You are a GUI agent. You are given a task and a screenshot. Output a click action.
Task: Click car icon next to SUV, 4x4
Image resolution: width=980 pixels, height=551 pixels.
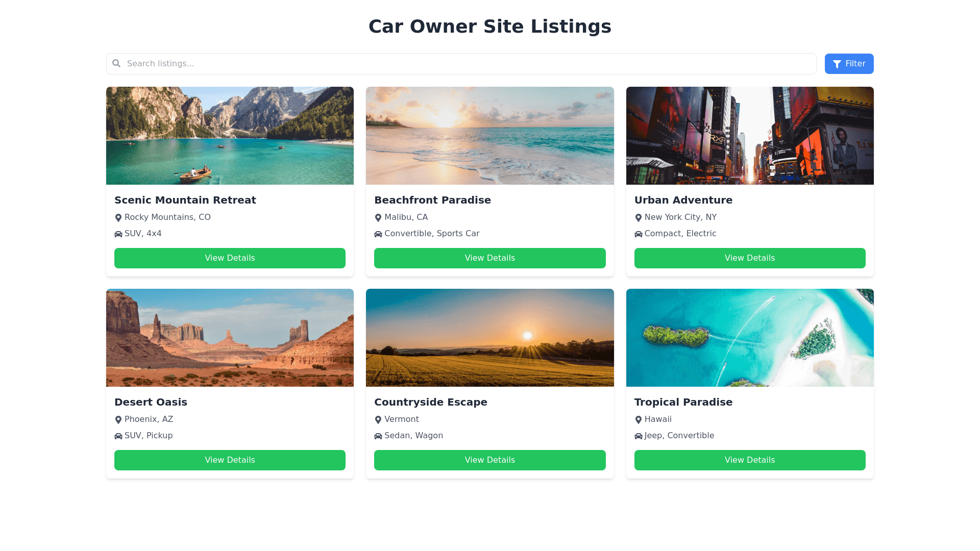point(118,234)
